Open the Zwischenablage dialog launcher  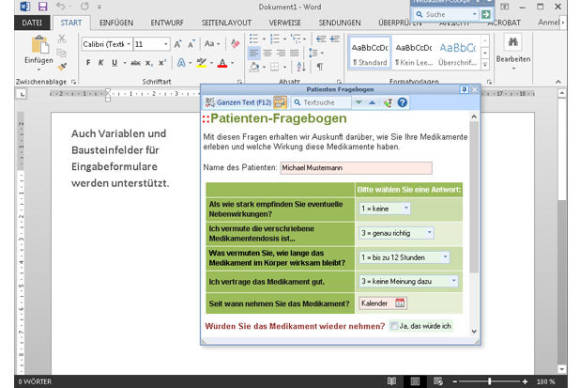74,82
